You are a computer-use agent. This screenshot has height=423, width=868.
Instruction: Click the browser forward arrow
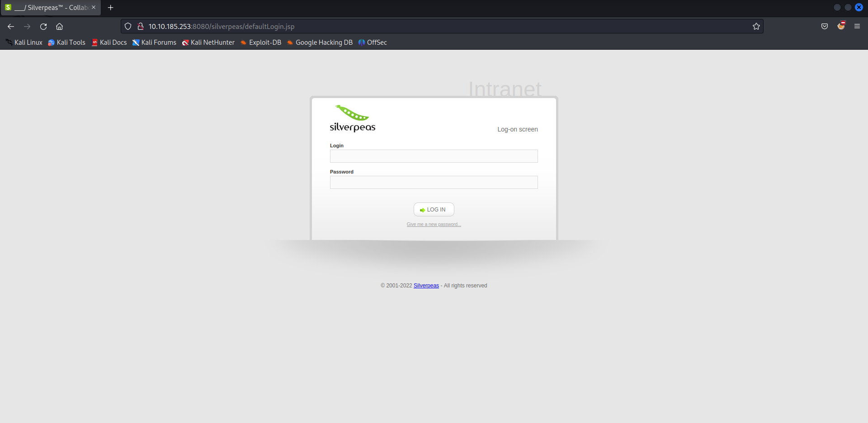click(x=27, y=27)
